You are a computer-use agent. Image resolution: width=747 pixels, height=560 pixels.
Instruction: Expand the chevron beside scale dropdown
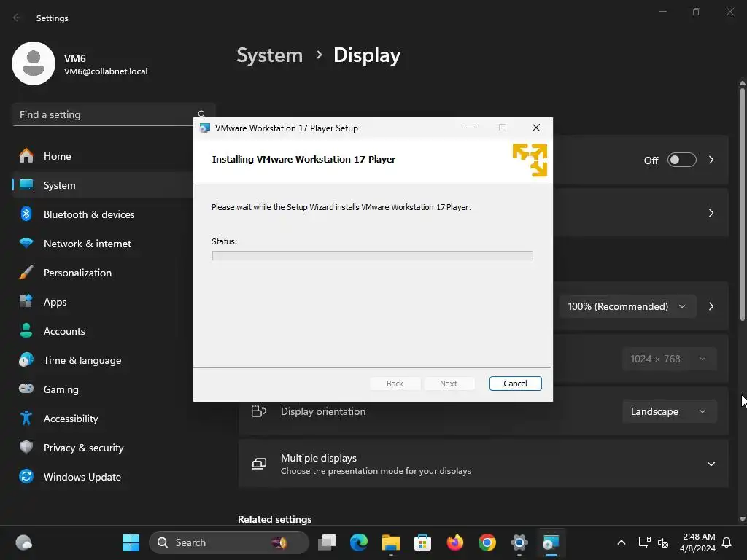[x=711, y=306]
